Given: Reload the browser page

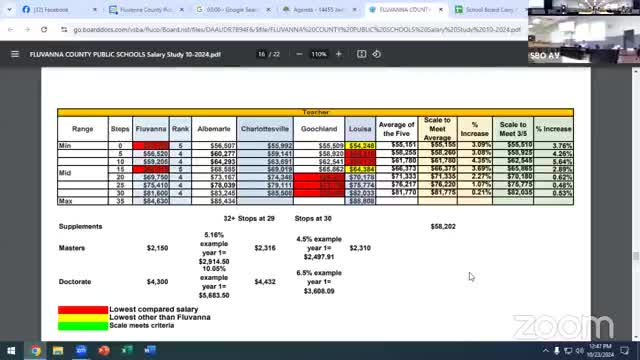Looking at the screenshot, I should (44, 29).
